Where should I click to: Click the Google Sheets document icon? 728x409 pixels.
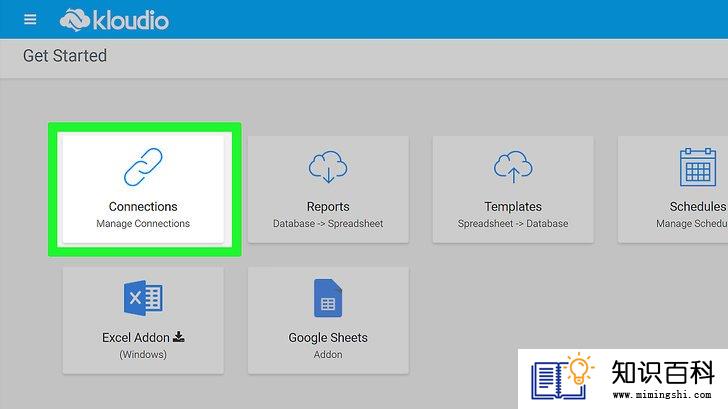pos(328,298)
